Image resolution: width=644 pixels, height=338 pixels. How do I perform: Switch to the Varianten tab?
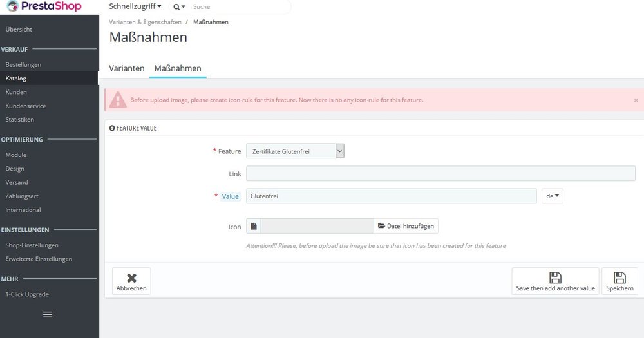(x=126, y=68)
